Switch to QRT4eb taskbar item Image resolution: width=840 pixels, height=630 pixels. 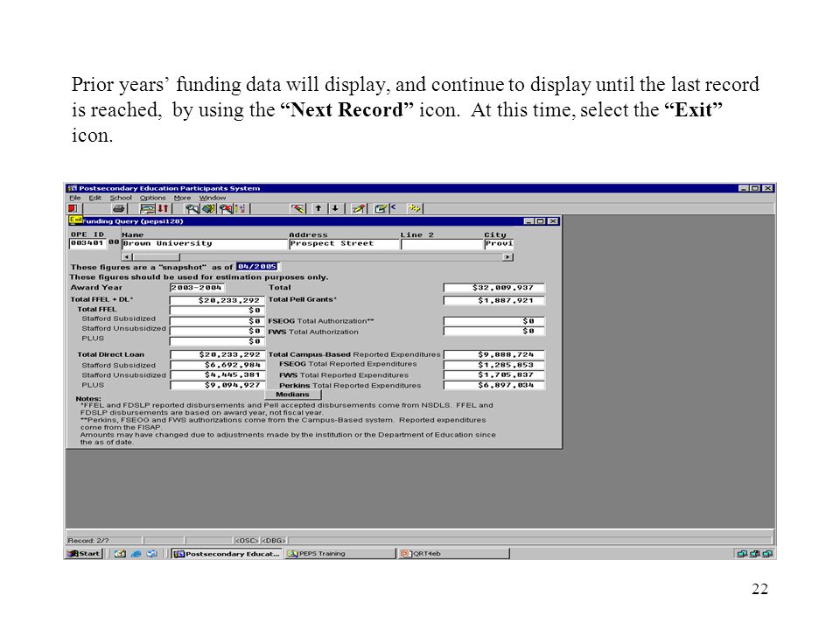(x=454, y=553)
